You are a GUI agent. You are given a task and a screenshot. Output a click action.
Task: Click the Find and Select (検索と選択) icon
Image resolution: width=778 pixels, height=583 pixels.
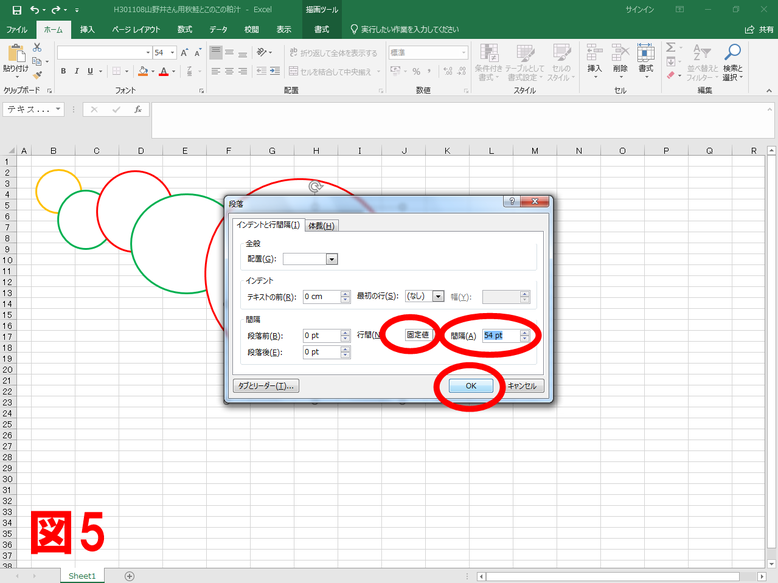pyautogui.click(x=733, y=60)
